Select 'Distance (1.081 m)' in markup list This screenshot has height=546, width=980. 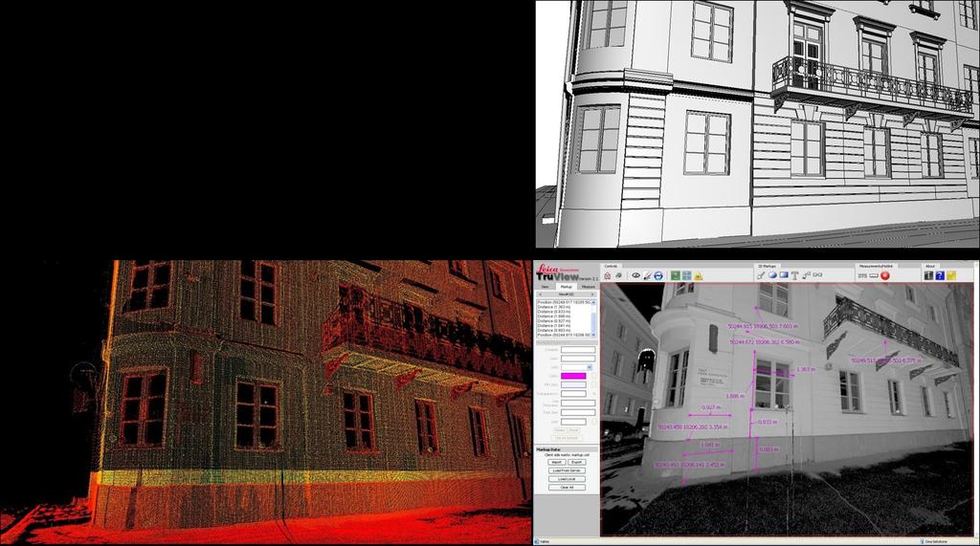554,325
